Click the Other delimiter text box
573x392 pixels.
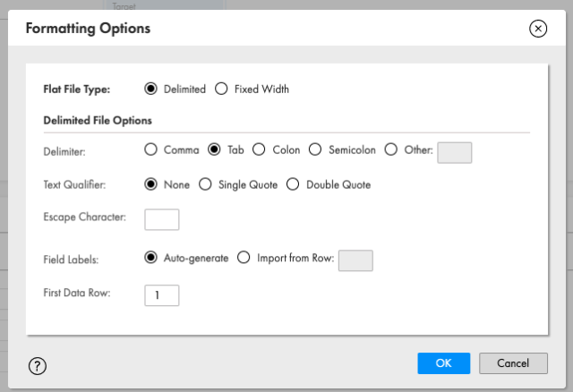pos(454,152)
